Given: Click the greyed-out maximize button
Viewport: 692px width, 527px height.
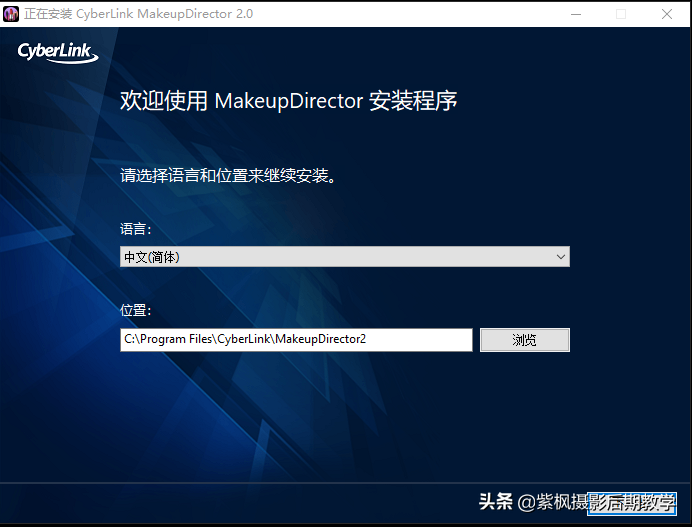Looking at the screenshot, I should pyautogui.click(x=621, y=14).
